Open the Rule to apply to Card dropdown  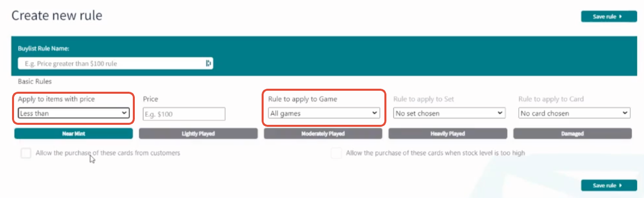[574, 113]
